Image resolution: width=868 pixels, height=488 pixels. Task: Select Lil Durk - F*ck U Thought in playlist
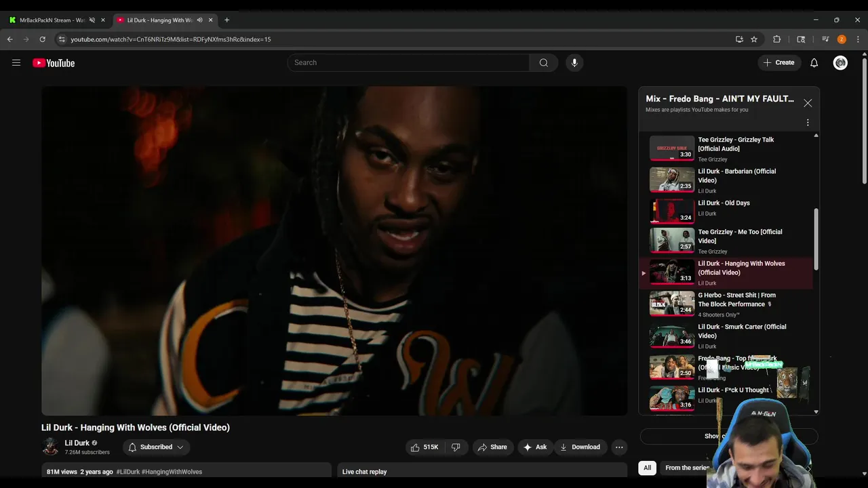[726, 398]
